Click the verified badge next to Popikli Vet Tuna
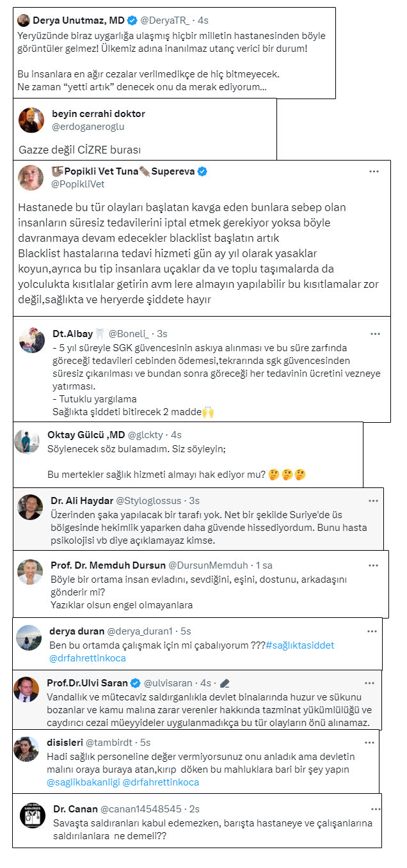The width and height of the screenshot is (407, 868). (x=202, y=172)
